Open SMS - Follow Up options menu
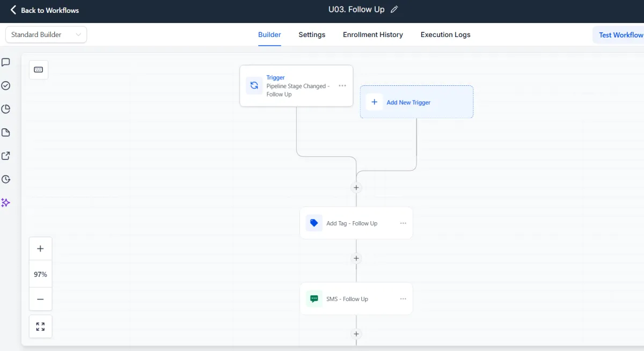644x351 pixels. point(403,299)
